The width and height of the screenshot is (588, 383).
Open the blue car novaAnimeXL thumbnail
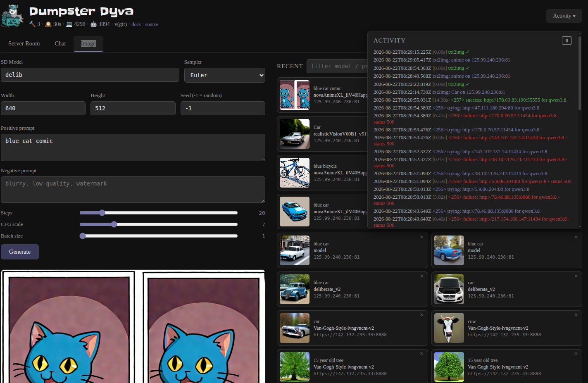pyautogui.click(x=295, y=212)
